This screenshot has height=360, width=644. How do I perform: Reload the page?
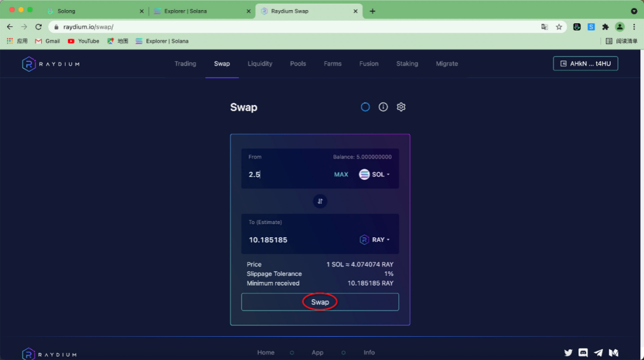coord(39,27)
